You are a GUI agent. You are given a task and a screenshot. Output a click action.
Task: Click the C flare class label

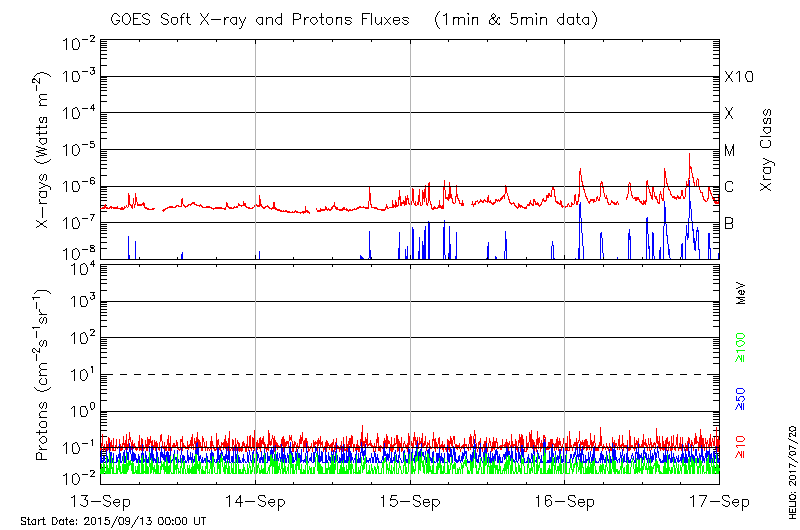click(729, 187)
